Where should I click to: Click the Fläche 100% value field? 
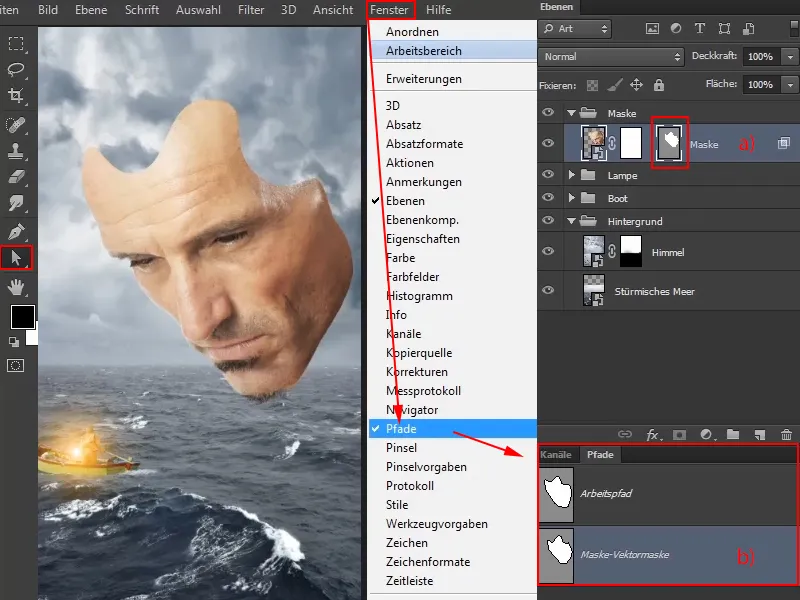[x=760, y=85]
